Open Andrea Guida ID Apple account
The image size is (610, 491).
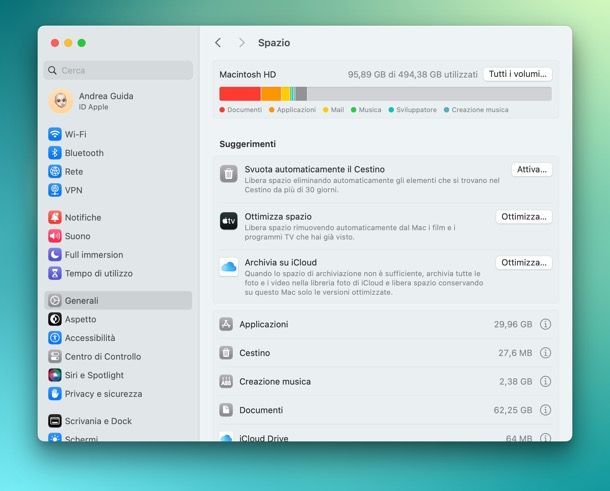click(x=118, y=101)
